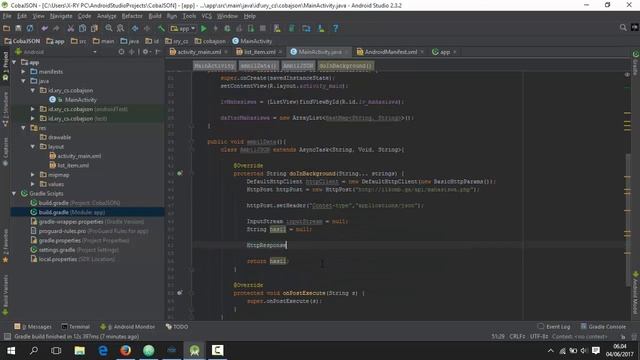640x360 pixels.
Task: Toggle the Favorites tool window side tab
Action: [5, 246]
